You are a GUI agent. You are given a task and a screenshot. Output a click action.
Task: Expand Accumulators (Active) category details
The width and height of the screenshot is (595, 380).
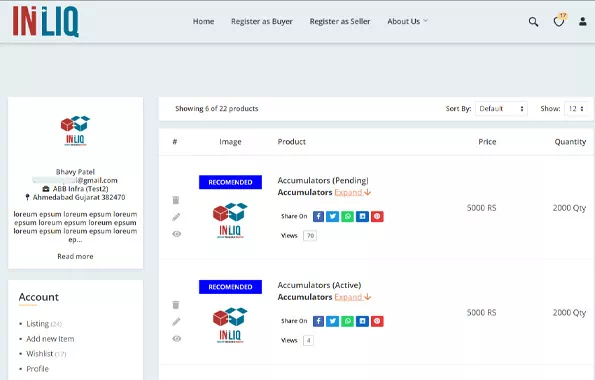(353, 297)
